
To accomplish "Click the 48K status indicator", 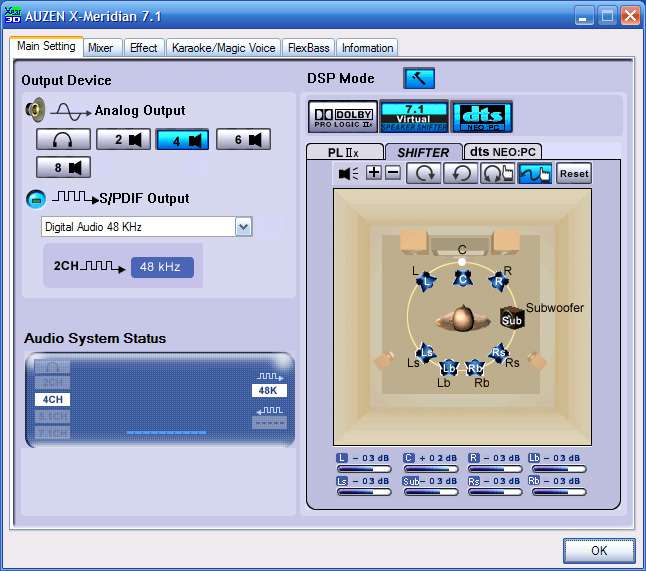I will coord(269,391).
